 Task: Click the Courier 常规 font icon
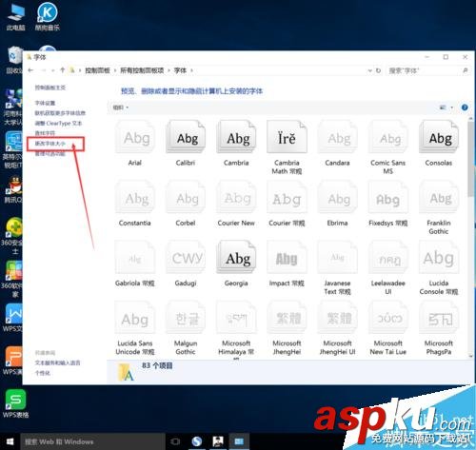pos(288,197)
